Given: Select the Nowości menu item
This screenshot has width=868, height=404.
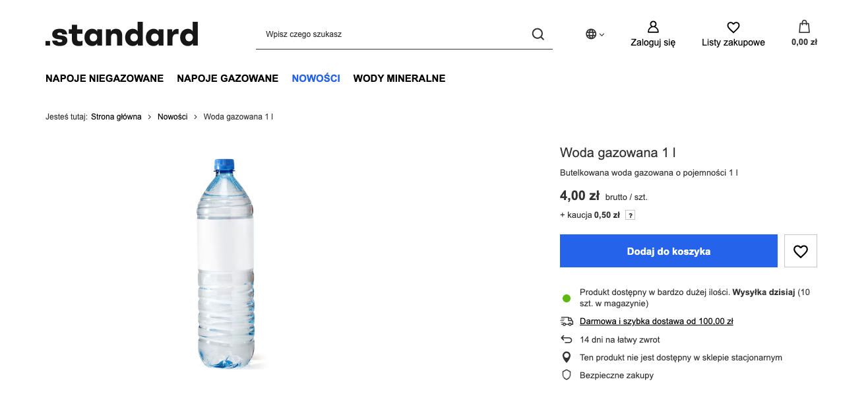Looking at the screenshot, I should pyautogui.click(x=316, y=79).
